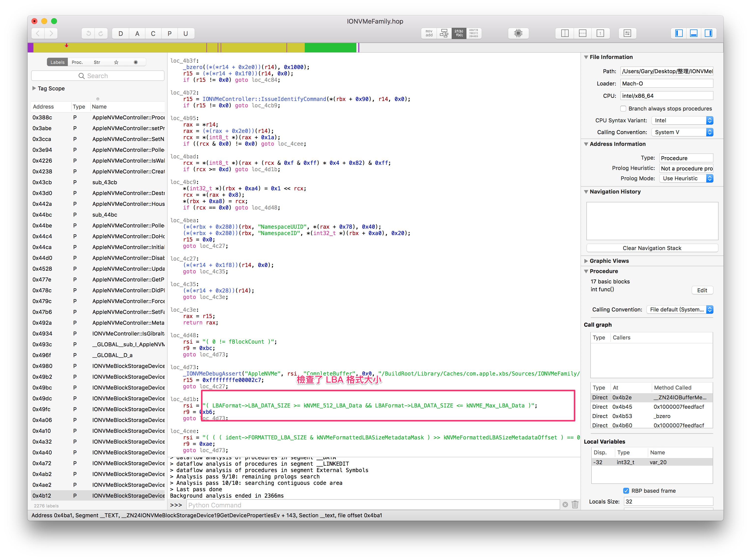Select the pseudo-code if(b) f(x) view

(x=459, y=33)
